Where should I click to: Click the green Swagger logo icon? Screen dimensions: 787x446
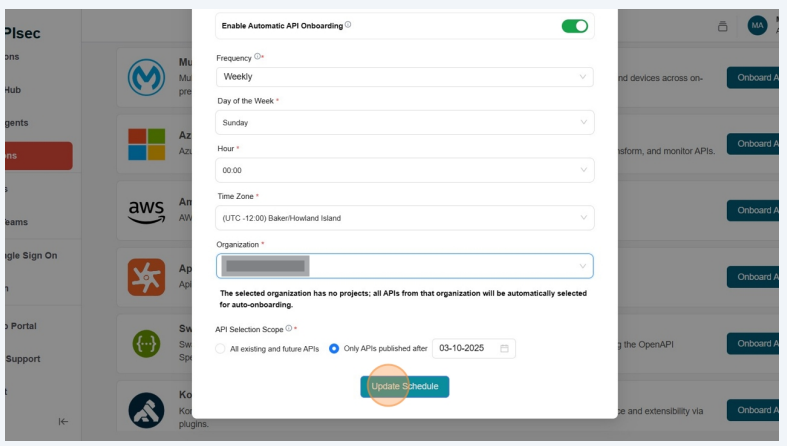pyautogui.click(x=147, y=343)
